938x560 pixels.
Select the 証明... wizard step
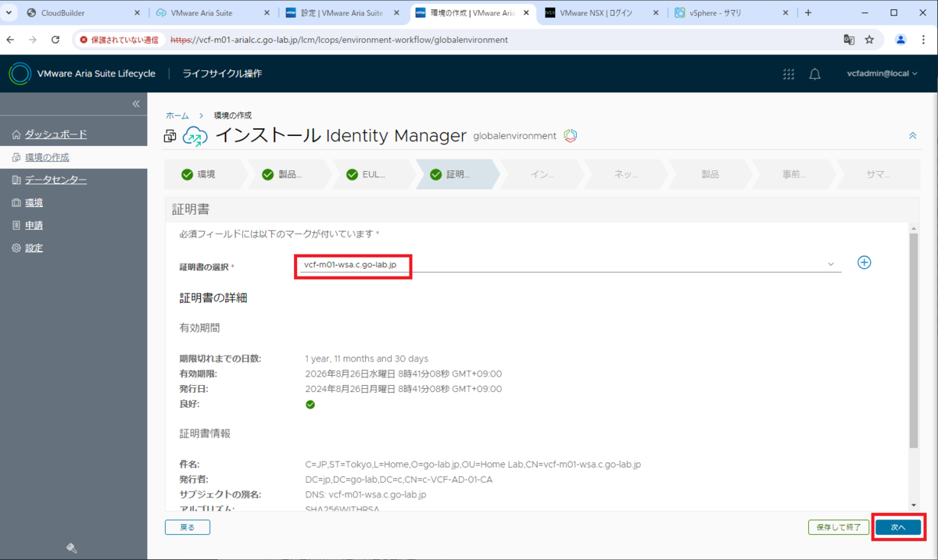pyautogui.click(x=458, y=174)
